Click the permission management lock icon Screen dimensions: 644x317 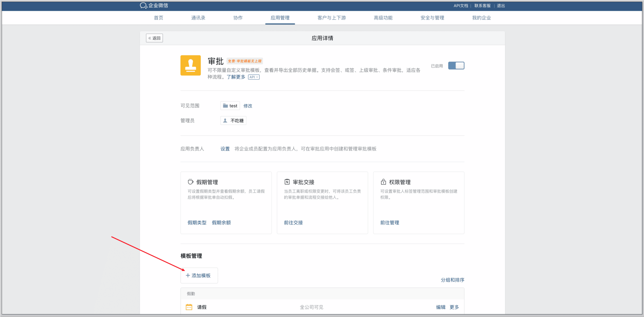point(383,182)
